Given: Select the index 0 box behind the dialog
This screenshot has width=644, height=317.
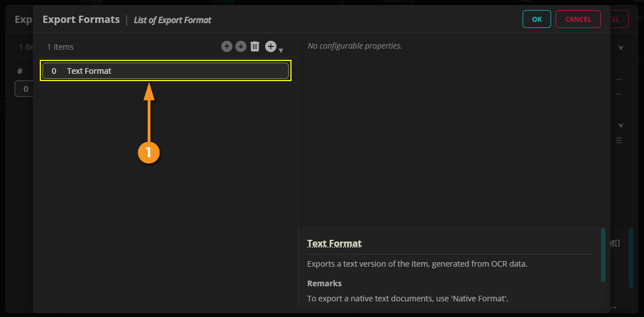Looking at the screenshot, I should coord(23,89).
